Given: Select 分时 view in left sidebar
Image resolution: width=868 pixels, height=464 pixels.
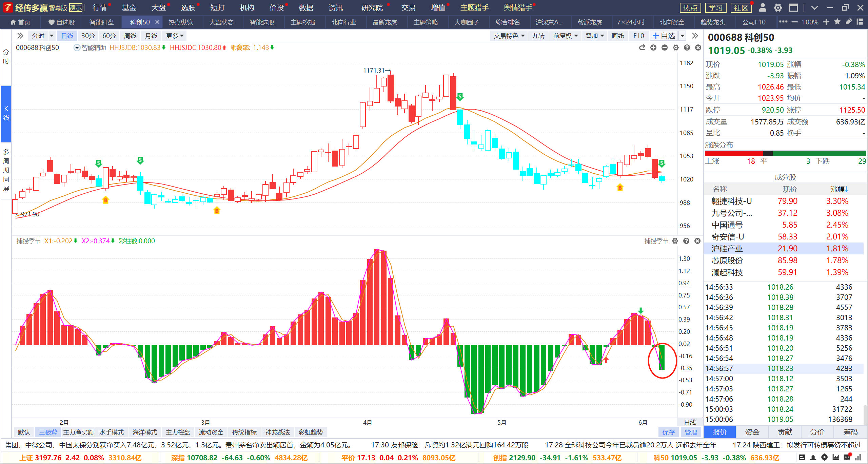Looking at the screenshot, I should click(6, 57).
